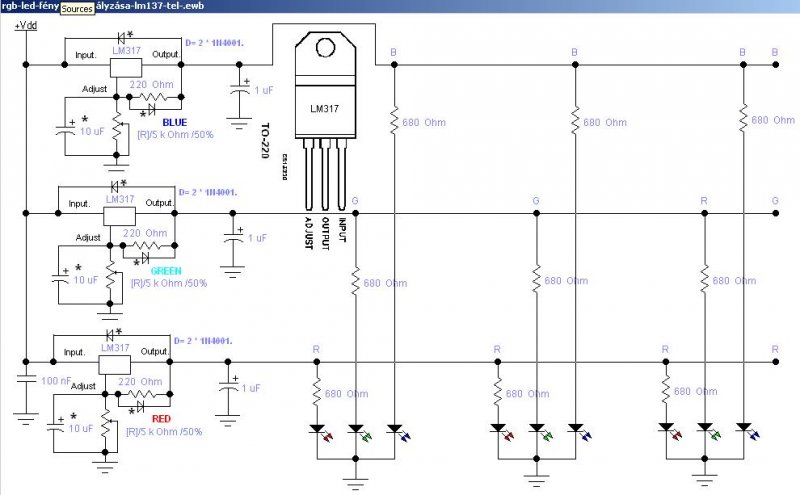Click the Sources tooltip label
Screen dimensions: 800x495
(78, 8)
